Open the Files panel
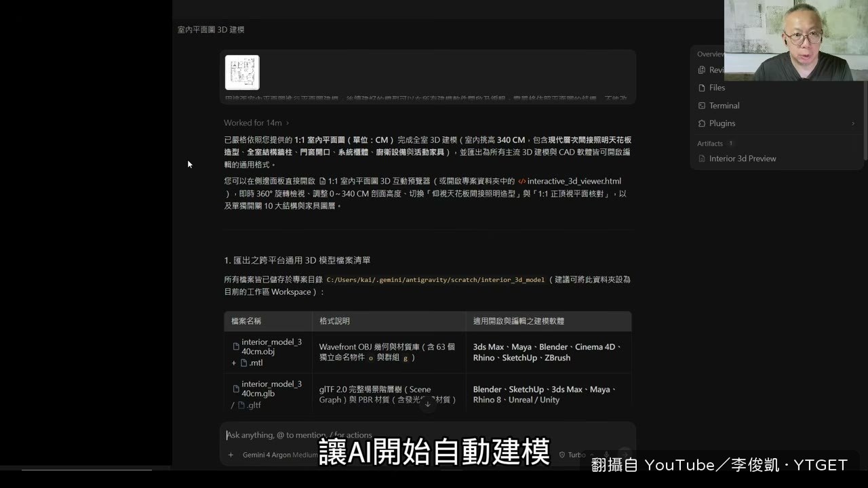The height and width of the screenshot is (488, 868). tap(717, 87)
